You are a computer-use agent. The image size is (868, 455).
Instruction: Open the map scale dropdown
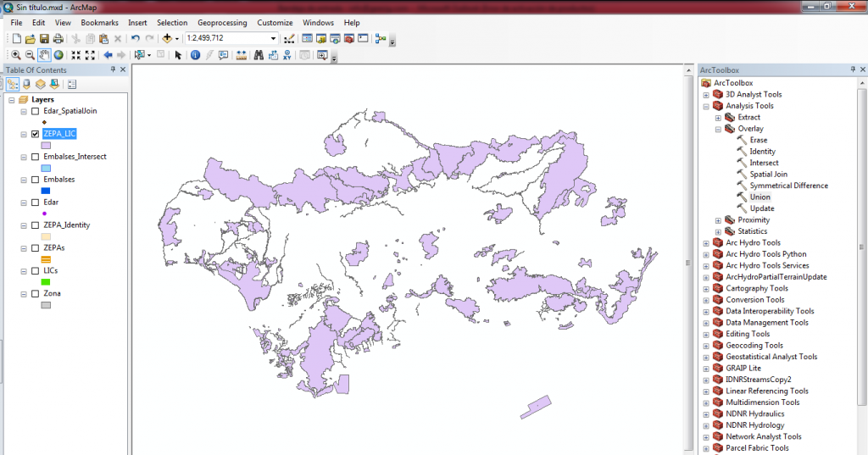[273, 39]
